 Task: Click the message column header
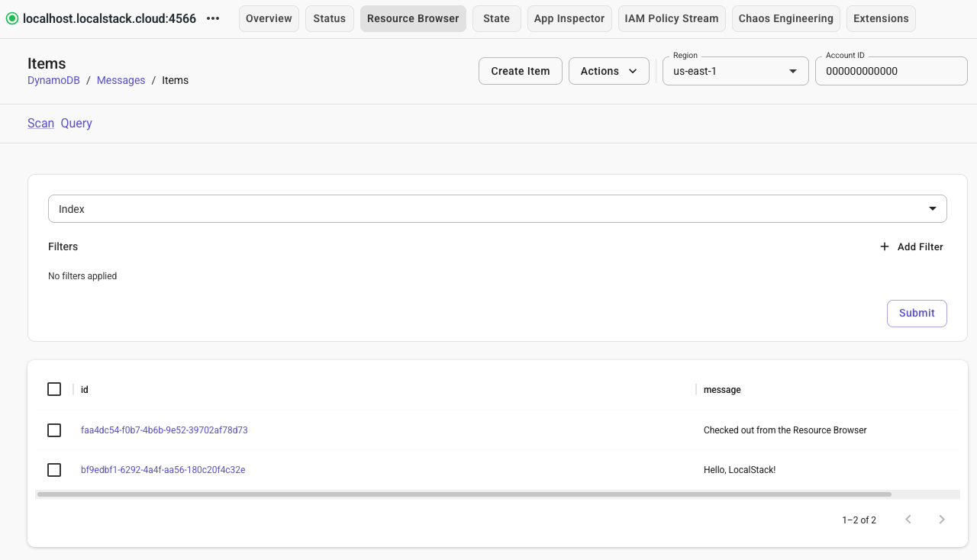(x=722, y=390)
